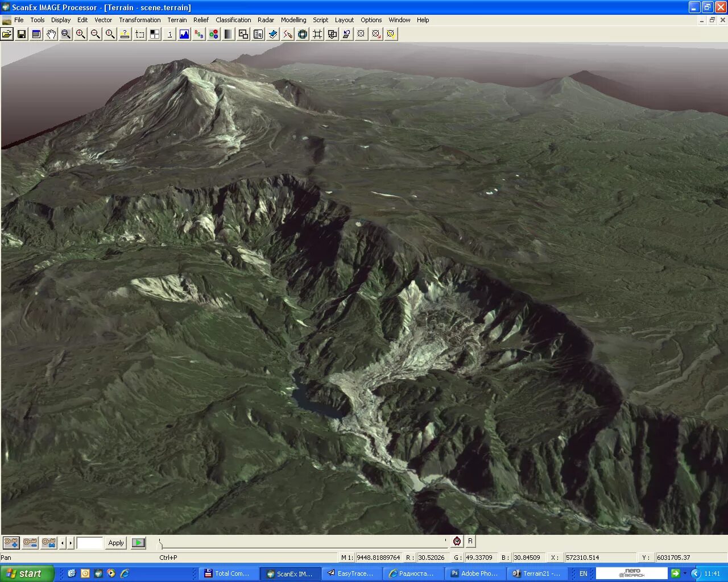Click the teal globe-in-frame toolbar icon
The height and width of the screenshot is (582, 728).
(303, 34)
